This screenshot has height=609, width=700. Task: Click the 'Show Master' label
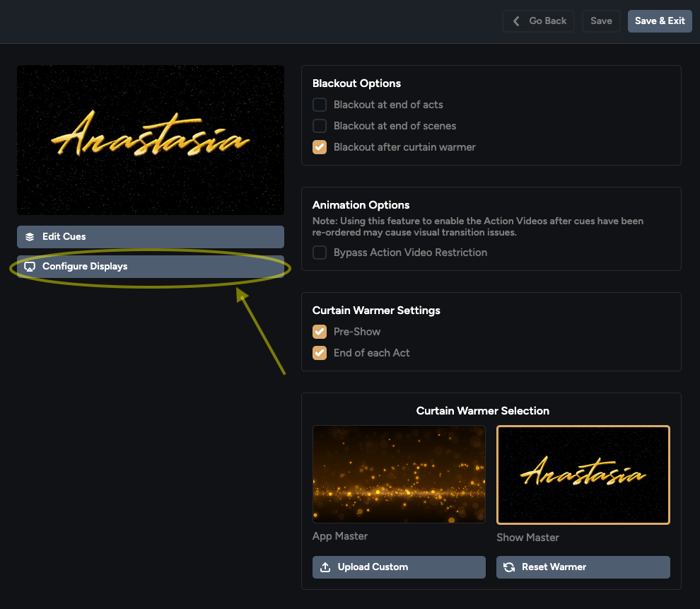[527, 538]
